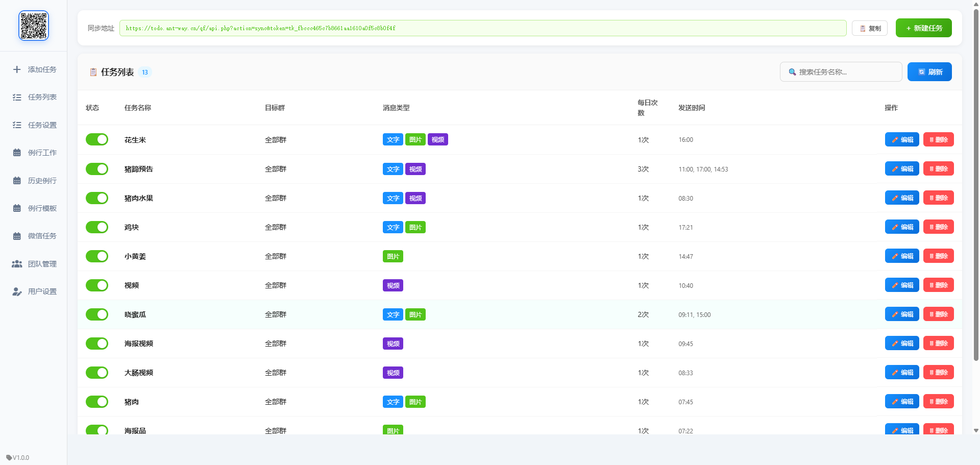Toggle the 视频 task switch
Viewport: 980px width, 465px height.
pyautogui.click(x=97, y=285)
